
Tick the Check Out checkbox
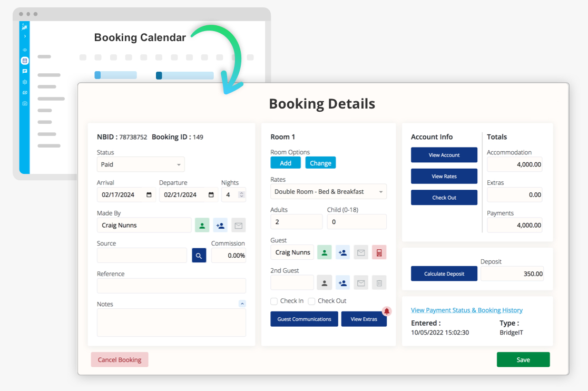311,301
